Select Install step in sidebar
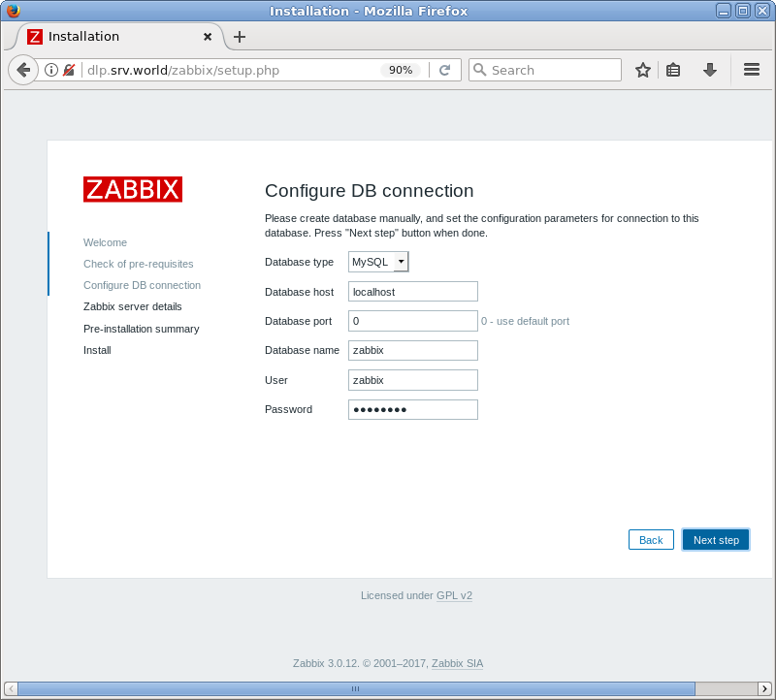The height and width of the screenshot is (700, 776). coord(97,350)
